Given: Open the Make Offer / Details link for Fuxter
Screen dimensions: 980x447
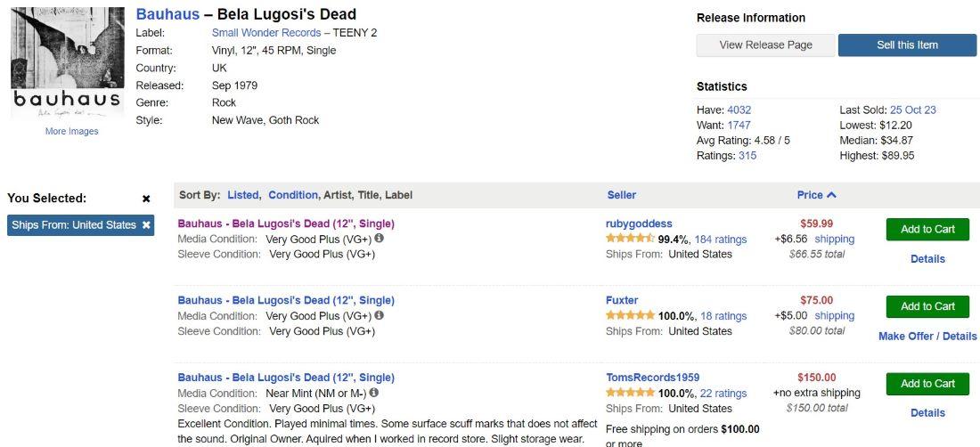Looking at the screenshot, I should pyautogui.click(x=927, y=337).
